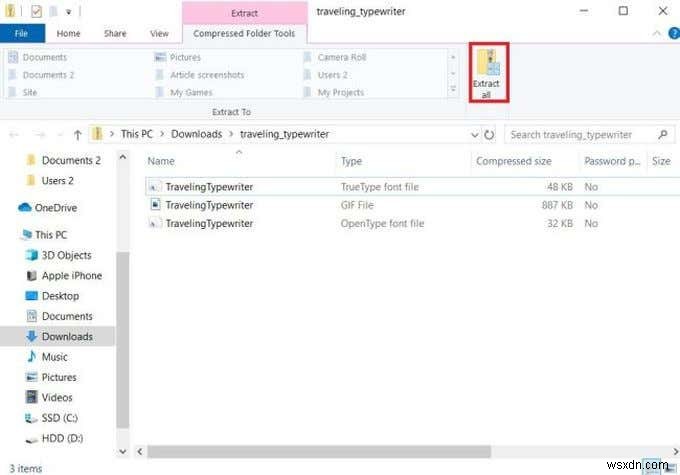Viewport: 680px width, 475px height.
Task: Switch to the View ribbon tab
Action: coord(159,33)
